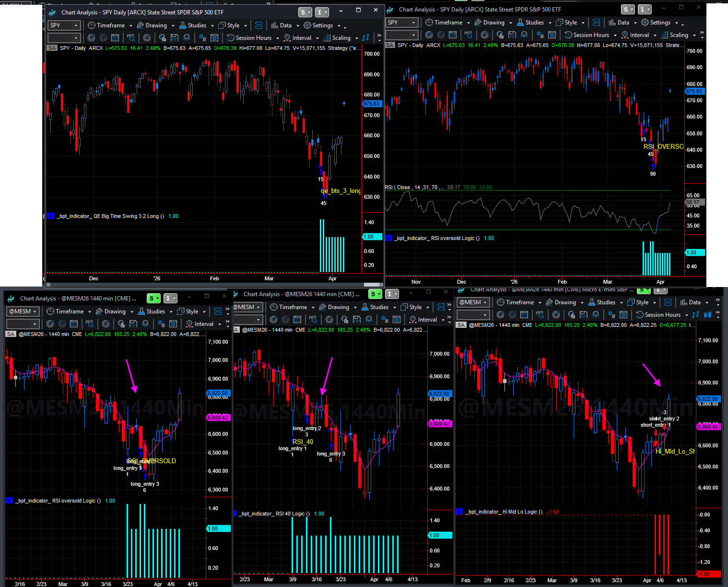Show more toolbar items via chevron in the SPY QE Big Time Swing window
The height and width of the screenshot is (587, 728).
379,36
